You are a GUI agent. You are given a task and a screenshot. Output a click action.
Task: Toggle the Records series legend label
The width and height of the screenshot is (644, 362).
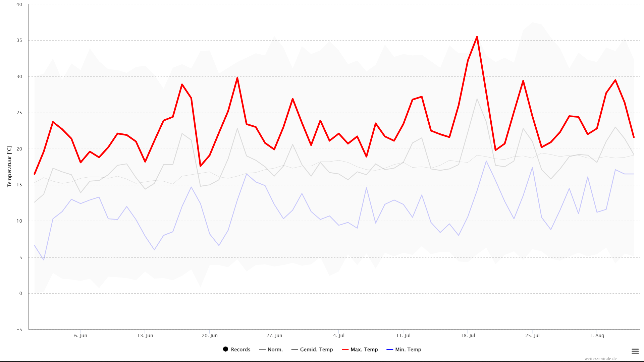[x=240, y=350]
